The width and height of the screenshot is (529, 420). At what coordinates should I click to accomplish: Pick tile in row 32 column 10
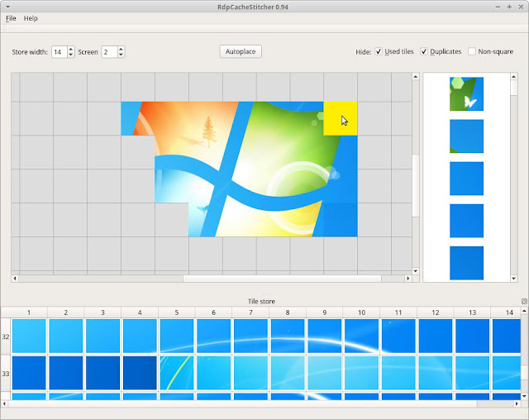click(362, 336)
